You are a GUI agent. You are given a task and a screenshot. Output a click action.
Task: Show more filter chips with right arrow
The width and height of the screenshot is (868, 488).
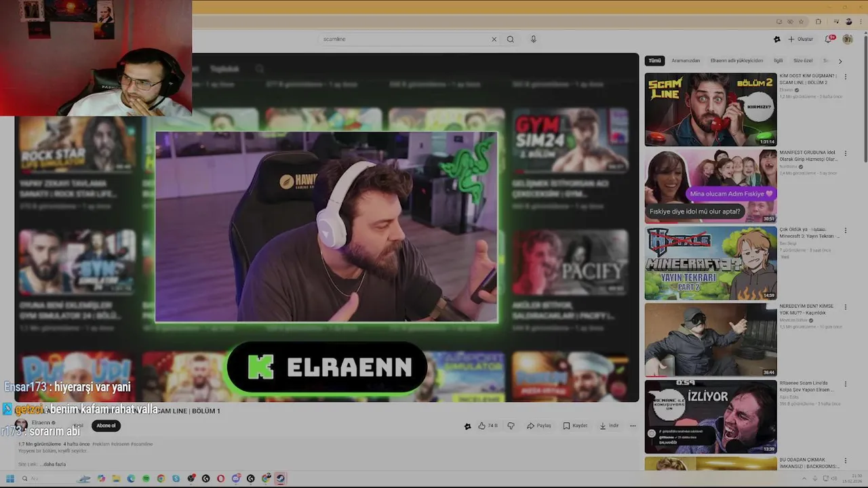[x=840, y=61]
